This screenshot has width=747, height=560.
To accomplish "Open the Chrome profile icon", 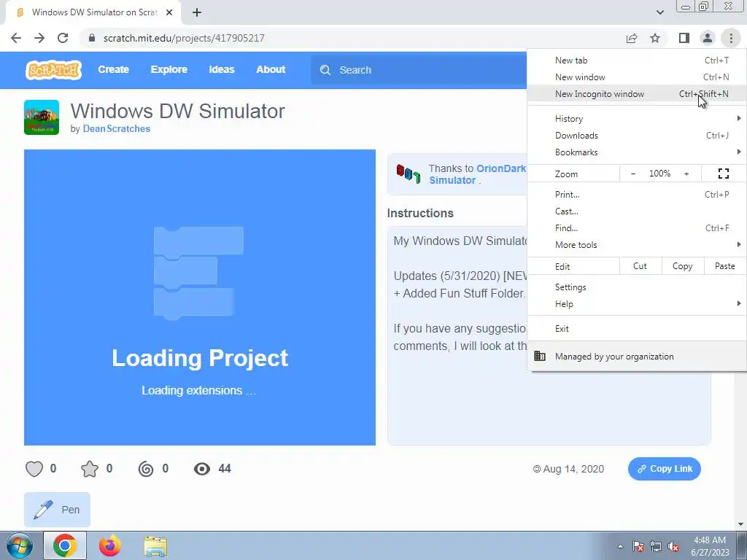I will (708, 38).
